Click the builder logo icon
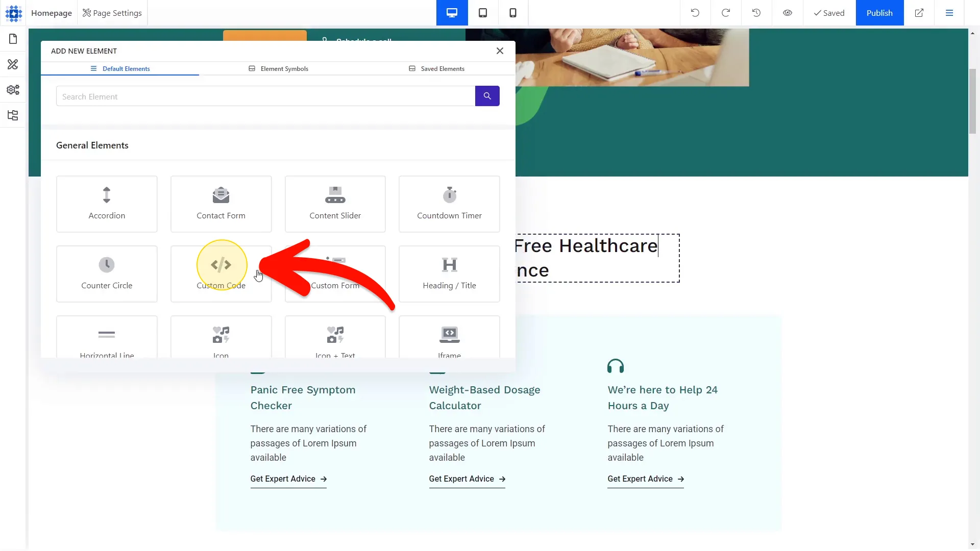This screenshot has height=551, width=980. [13, 13]
